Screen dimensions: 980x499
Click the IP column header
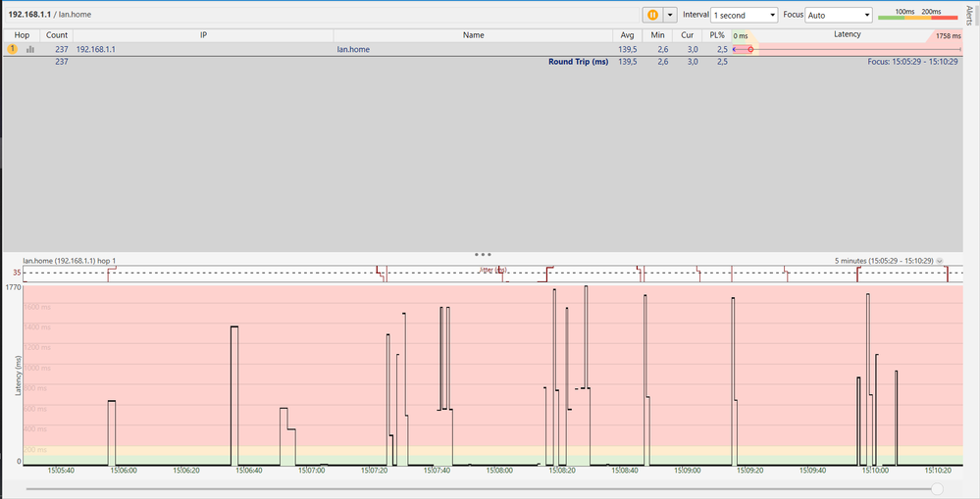point(202,34)
